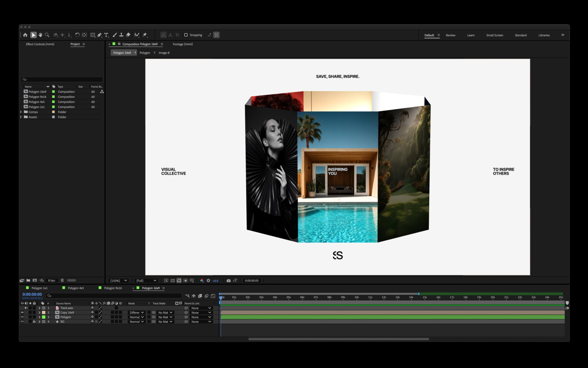Click the Polygon breadcrumb in the comp navigator

[x=145, y=53]
